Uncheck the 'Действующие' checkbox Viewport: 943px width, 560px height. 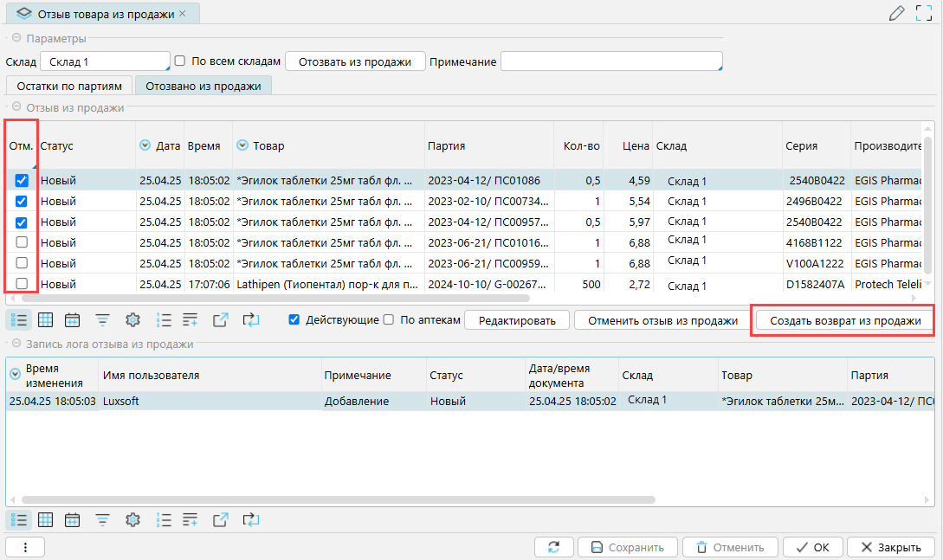(294, 320)
